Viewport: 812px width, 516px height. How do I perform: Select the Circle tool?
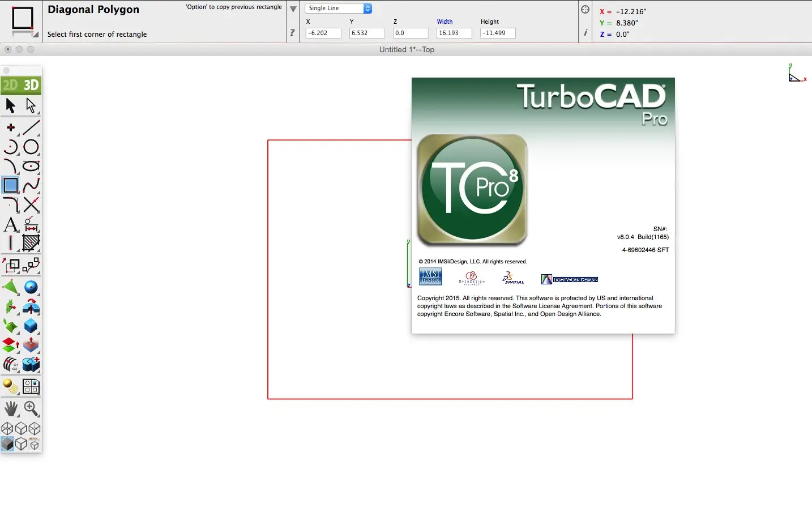31,147
